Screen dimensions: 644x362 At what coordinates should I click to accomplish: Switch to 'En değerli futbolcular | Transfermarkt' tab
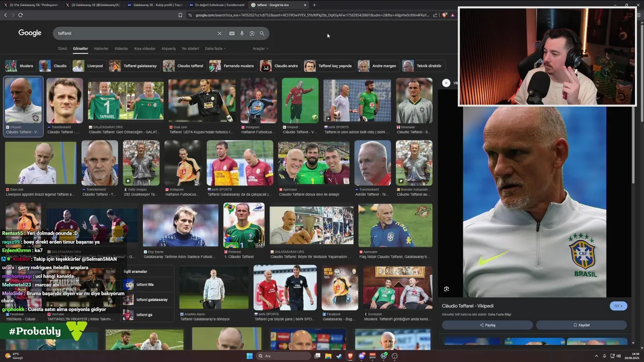[216, 5]
